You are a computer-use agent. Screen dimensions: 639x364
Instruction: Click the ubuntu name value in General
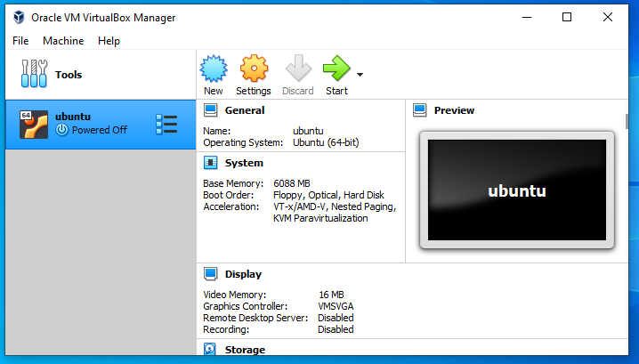(x=308, y=131)
